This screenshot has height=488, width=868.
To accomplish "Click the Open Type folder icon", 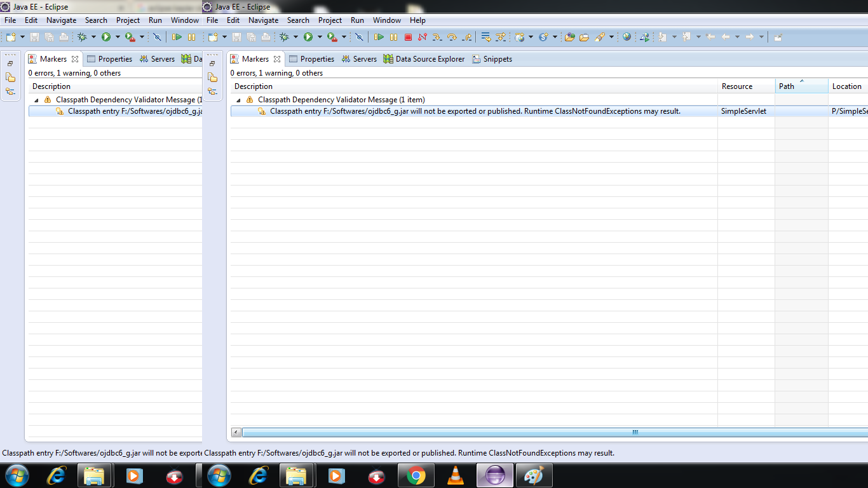I will 569,37.
